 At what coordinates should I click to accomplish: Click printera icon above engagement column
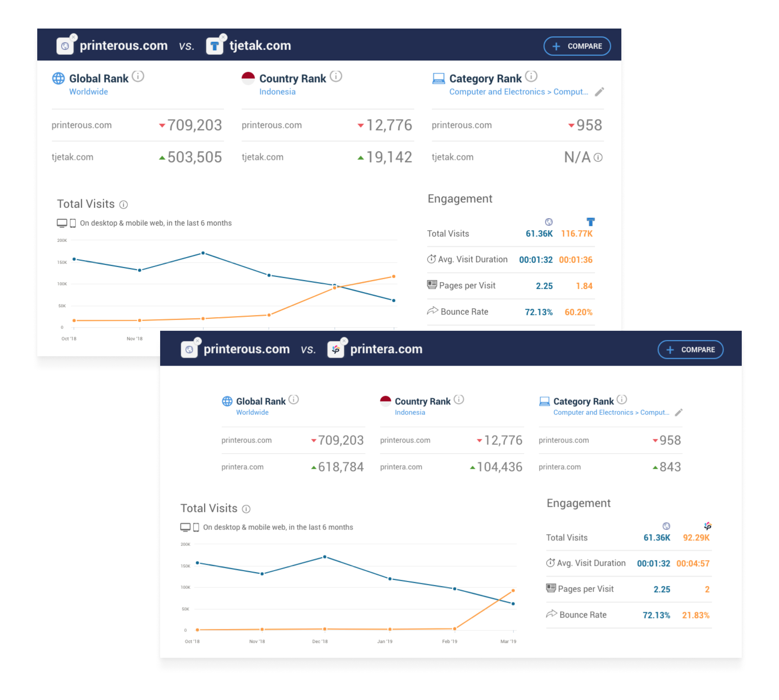tap(707, 526)
